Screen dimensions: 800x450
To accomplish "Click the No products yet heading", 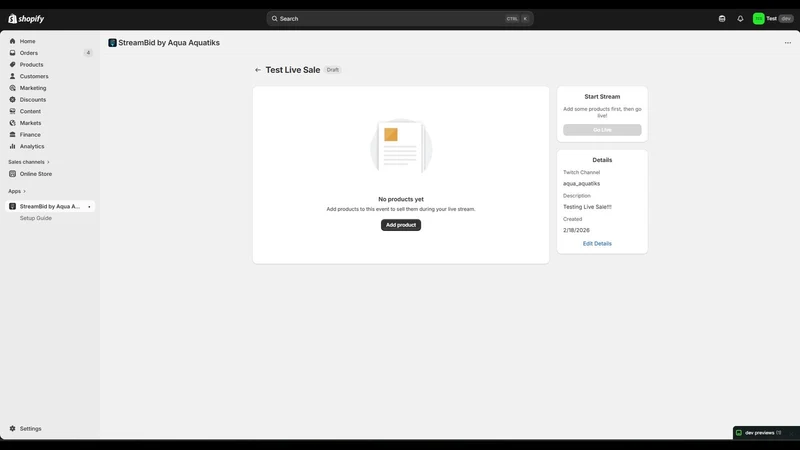I will pyautogui.click(x=401, y=199).
